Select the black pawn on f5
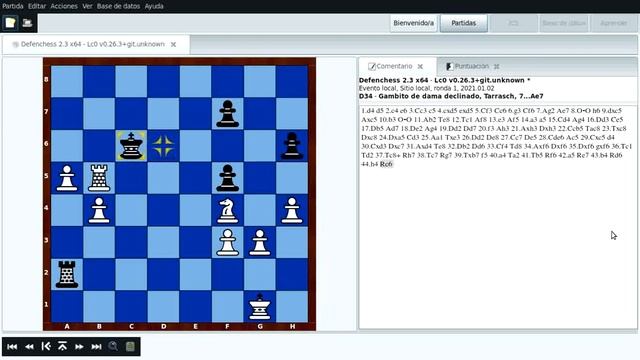This screenshot has height=360, width=640. click(x=227, y=178)
